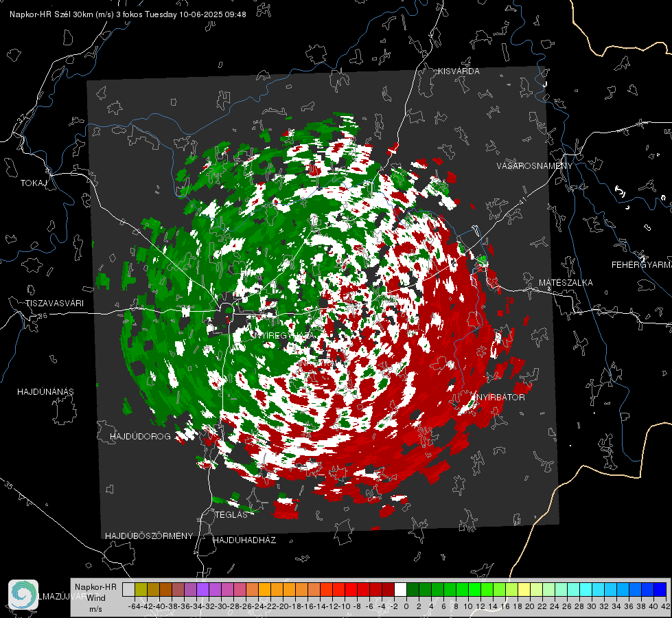Click the HAJDÚNÁNÁS town label
The image size is (672, 618).
click(x=45, y=391)
